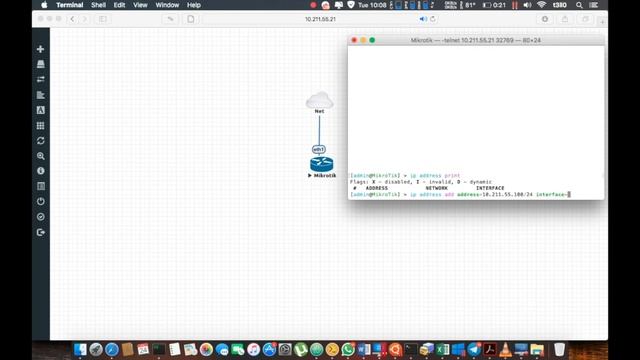Open uTorrent from the Dock
The height and width of the screenshot is (360, 640).
click(x=300, y=349)
